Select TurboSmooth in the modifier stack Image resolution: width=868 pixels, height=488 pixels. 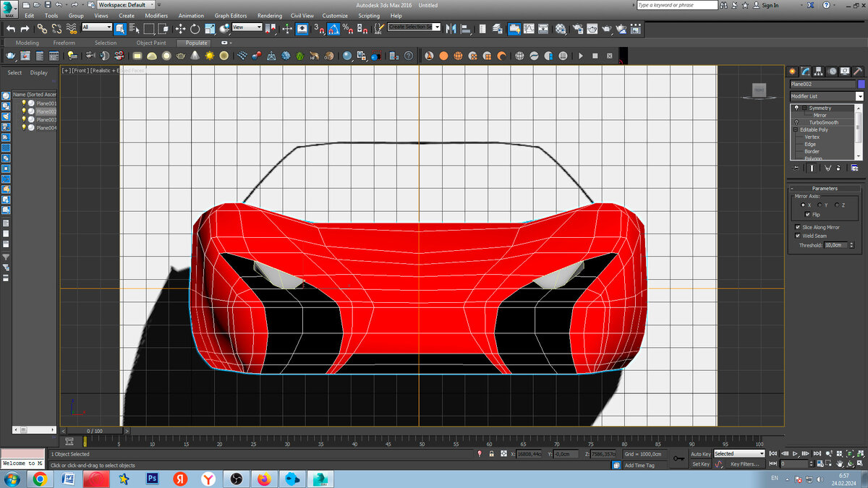[823, 122]
